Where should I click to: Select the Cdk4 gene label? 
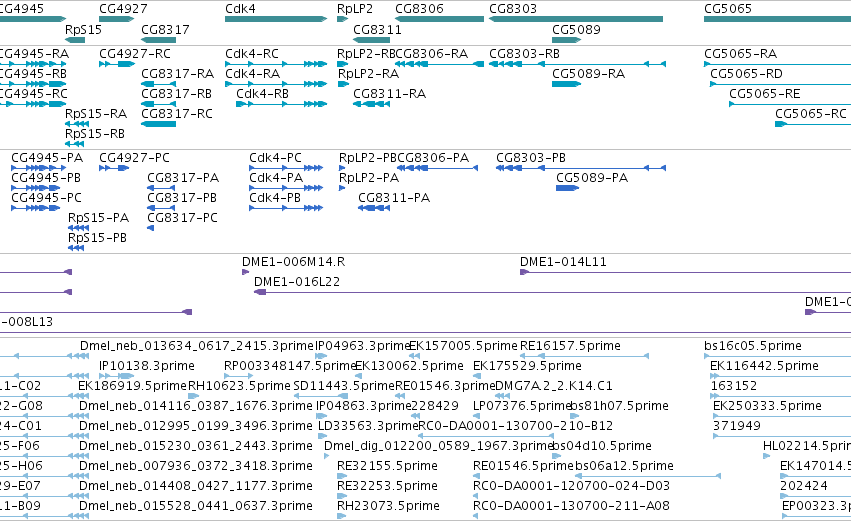(240, 9)
